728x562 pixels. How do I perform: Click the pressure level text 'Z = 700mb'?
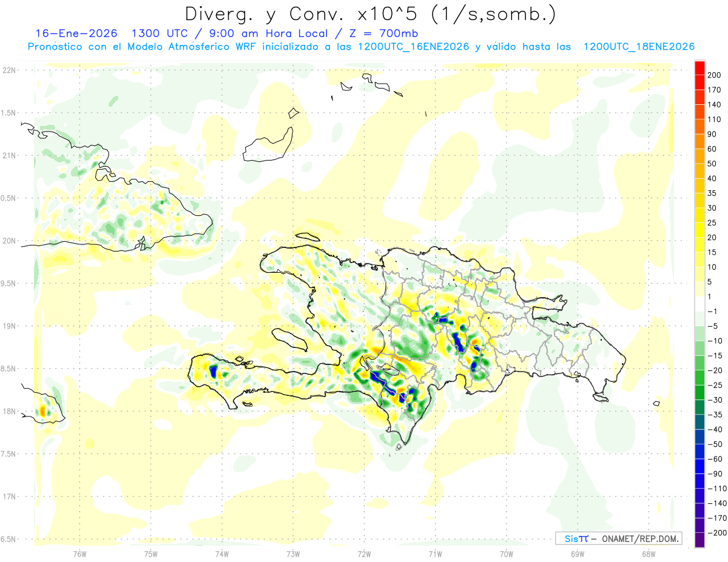(384, 33)
